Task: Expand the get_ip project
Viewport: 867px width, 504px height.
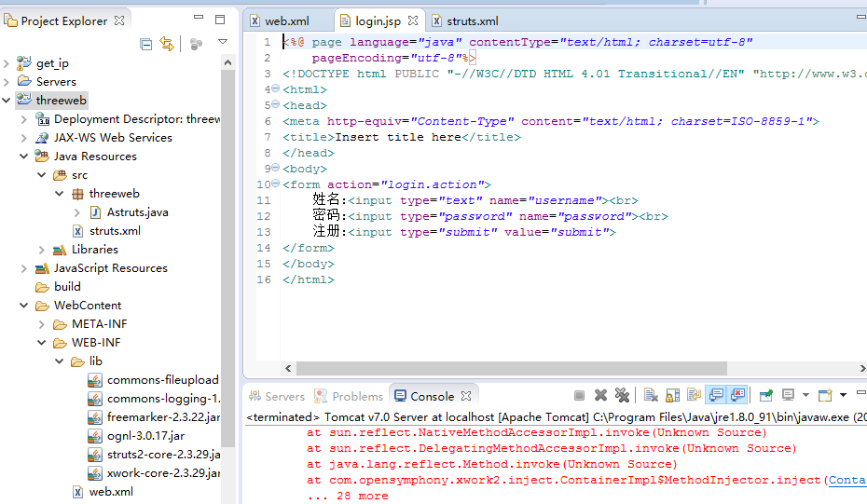Action: [x=7, y=63]
